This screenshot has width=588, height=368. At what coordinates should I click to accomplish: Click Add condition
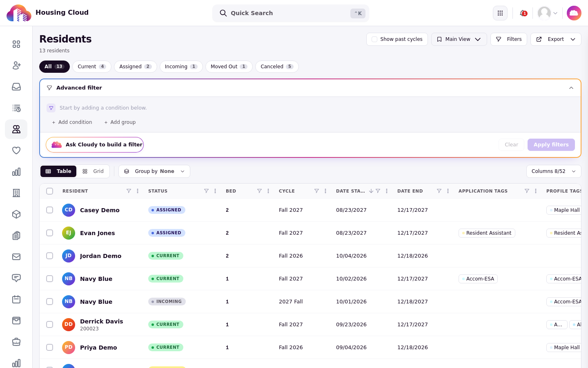(72, 122)
